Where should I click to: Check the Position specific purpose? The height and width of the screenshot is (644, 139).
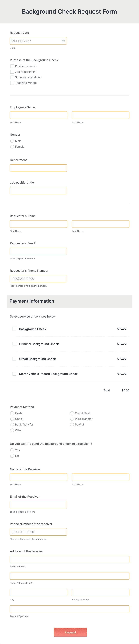pyautogui.click(x=12, y=66)
